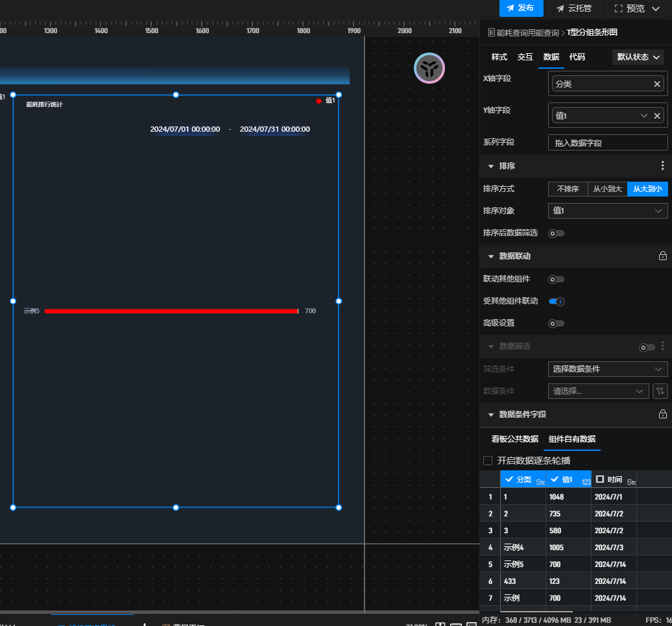Viewport: 672px width, 626px height.
Task: Click the lock icon beside 数据联动
Action: (x=662, y=256)
